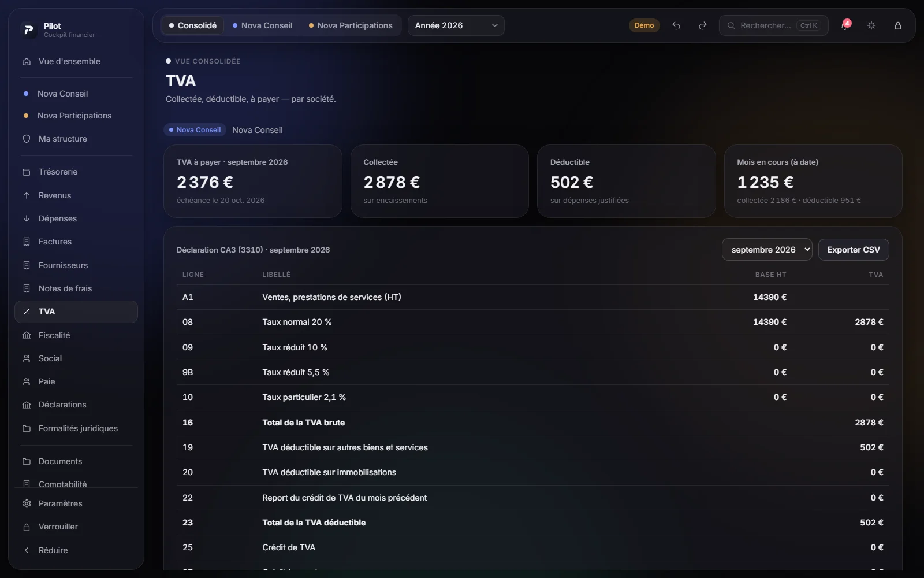Click gear icon beside Paramètres
Image resolution: width=924 pixels, height=578 pixels.
(27, 503)
